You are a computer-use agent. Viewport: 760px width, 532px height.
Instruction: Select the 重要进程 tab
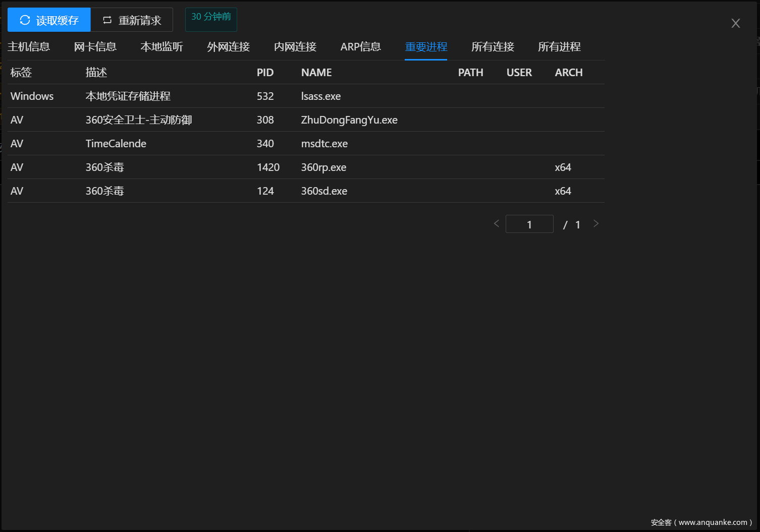[426, 47]
